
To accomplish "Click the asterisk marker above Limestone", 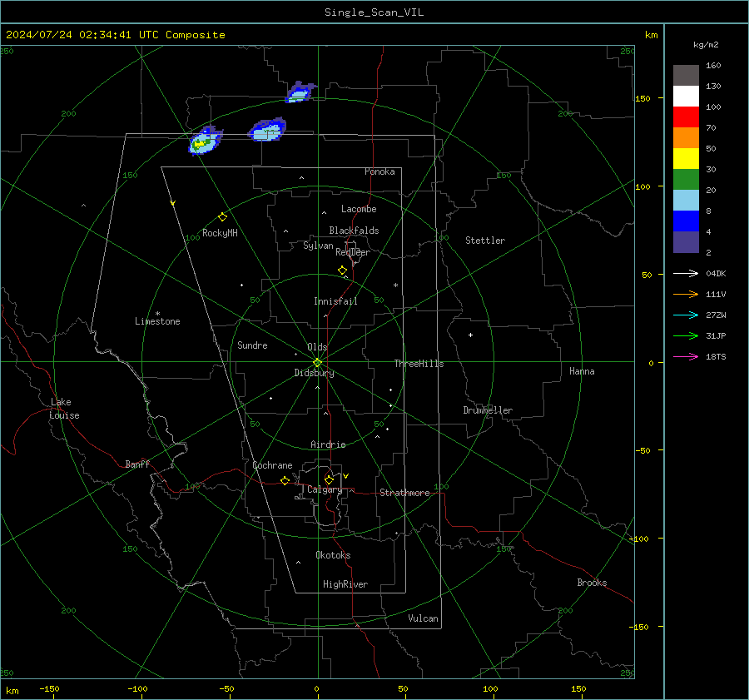I will 157,314.
